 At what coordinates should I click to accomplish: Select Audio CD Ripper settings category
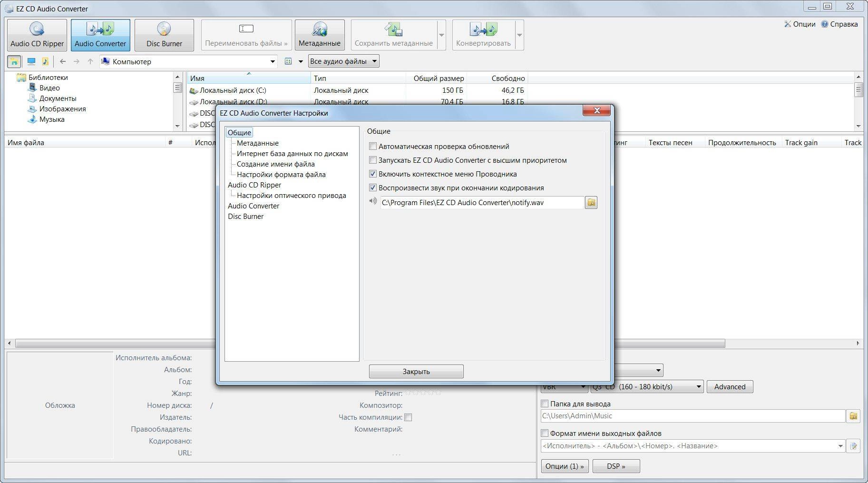pyautogui.click(x=254, y=185)
